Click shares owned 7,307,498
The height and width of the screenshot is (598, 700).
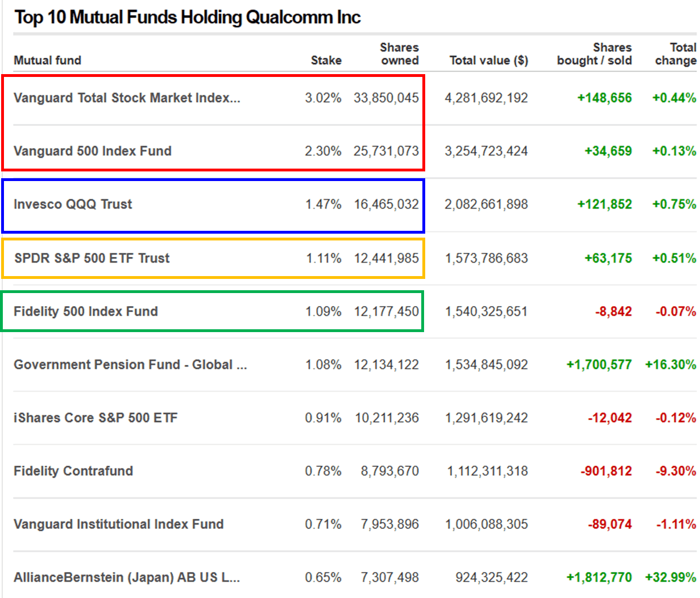tap(390, 577)
